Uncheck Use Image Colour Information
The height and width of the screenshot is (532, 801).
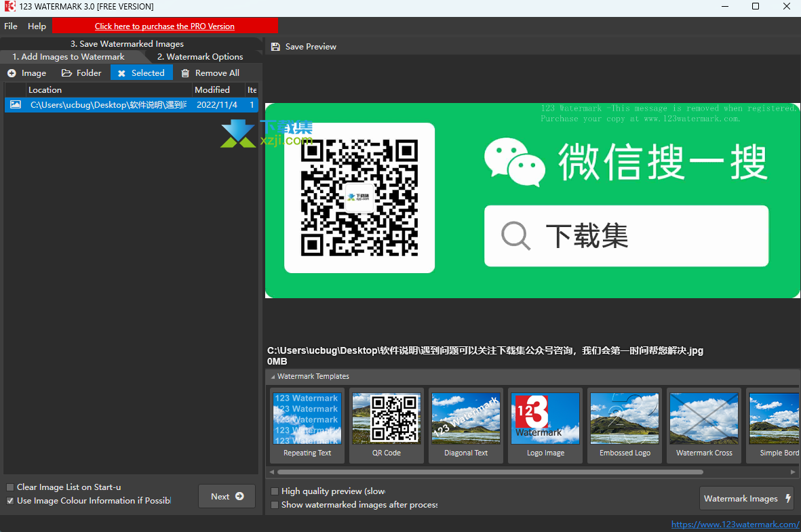[10, 501]
